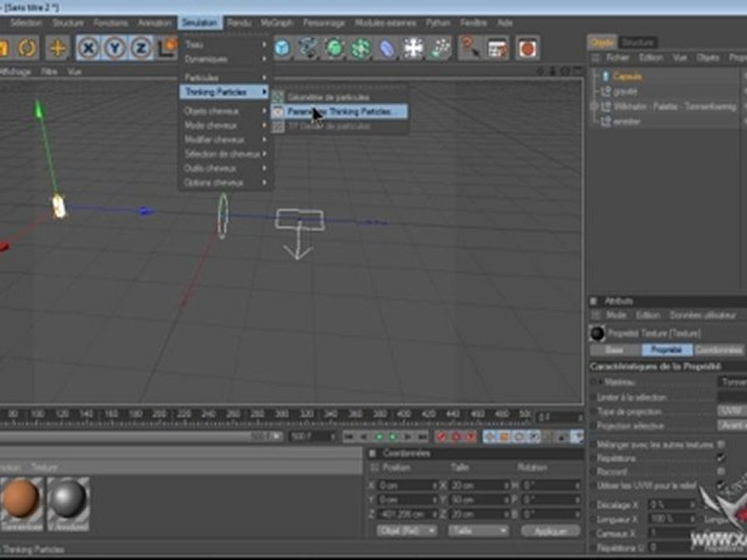Open the viewport Filtre menu
The image size is (747, 560).
tap(48, 72)
